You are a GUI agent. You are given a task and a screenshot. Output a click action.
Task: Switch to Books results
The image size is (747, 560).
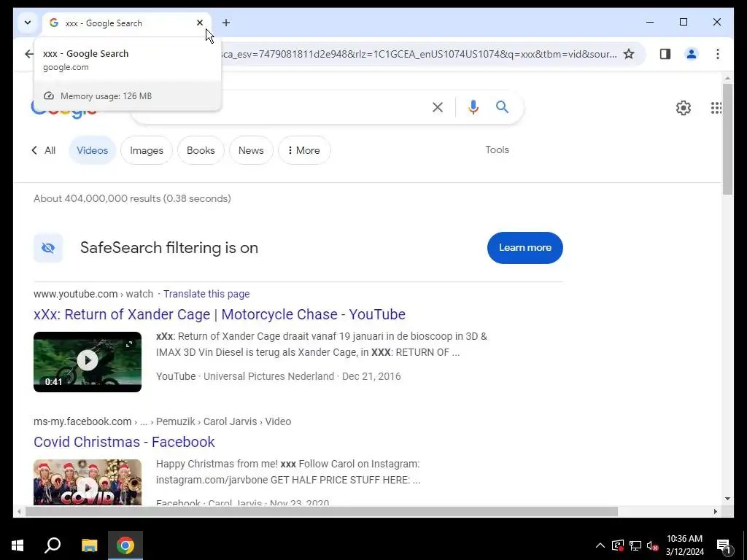201,150
